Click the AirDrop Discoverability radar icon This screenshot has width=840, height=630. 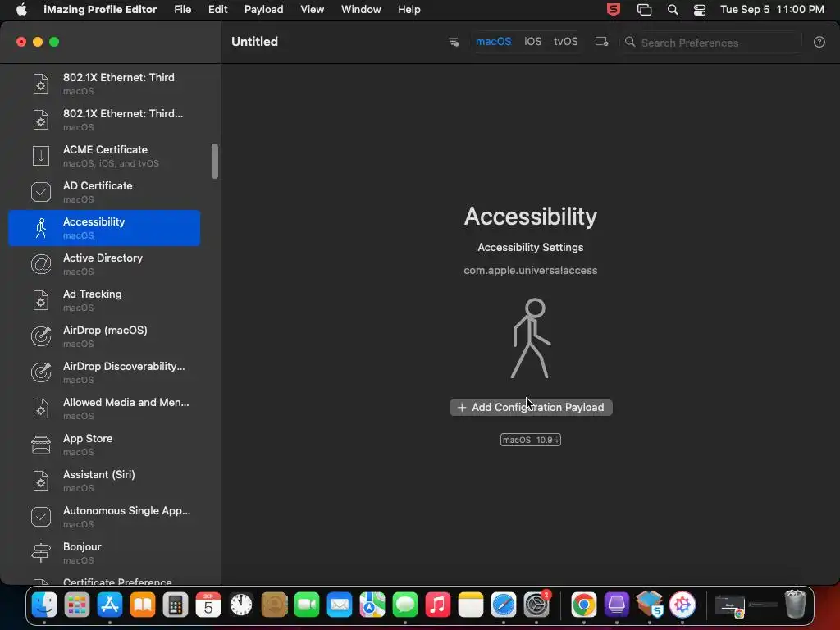click(41, 372)
